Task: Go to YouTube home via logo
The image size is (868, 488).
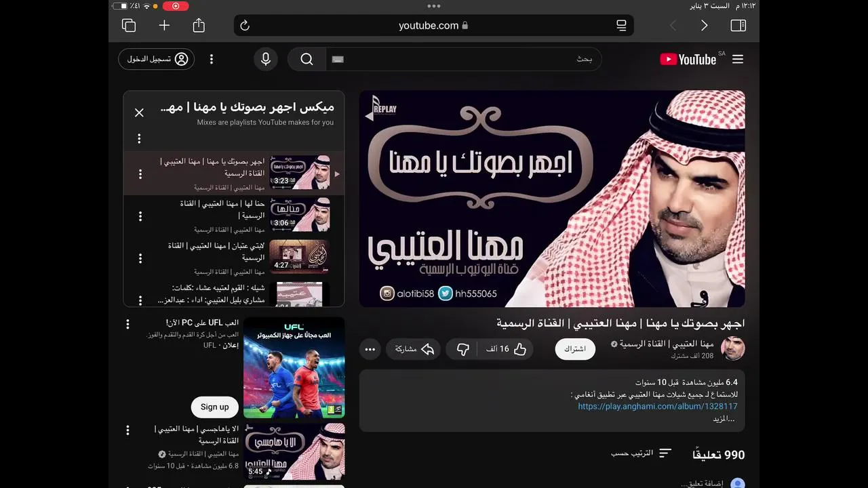Action: point(688,60)
